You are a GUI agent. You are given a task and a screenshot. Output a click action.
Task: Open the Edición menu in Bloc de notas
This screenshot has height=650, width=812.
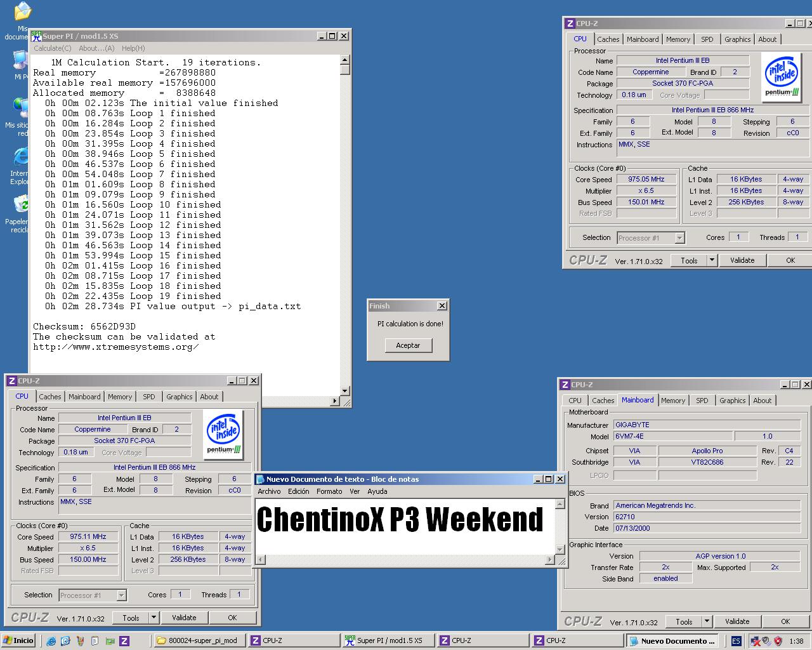pyautogui.click(x=299, y=491)
